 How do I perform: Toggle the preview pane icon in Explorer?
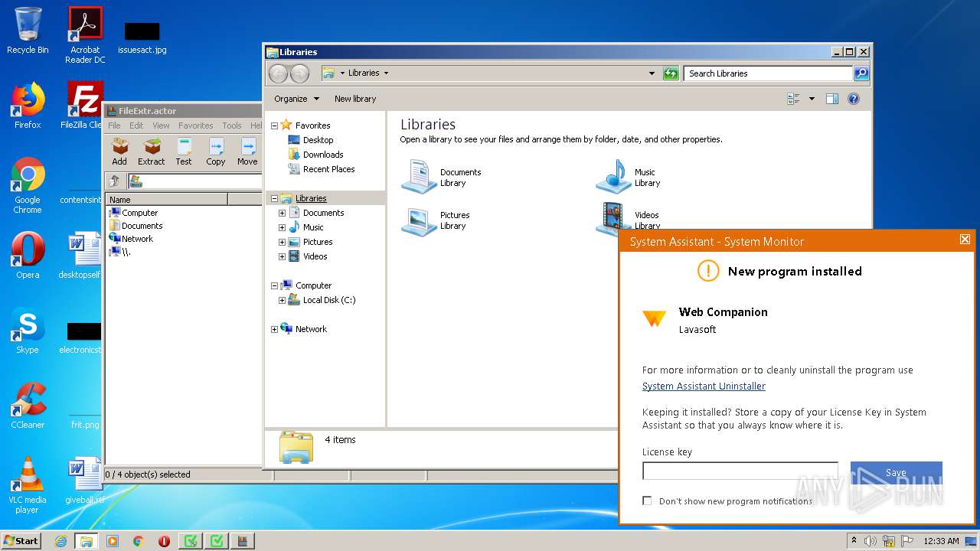(x=832, y=99)
